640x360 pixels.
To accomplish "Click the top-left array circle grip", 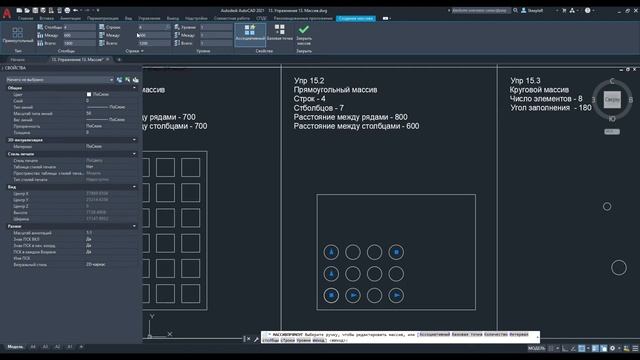I will tap(331, 252).
